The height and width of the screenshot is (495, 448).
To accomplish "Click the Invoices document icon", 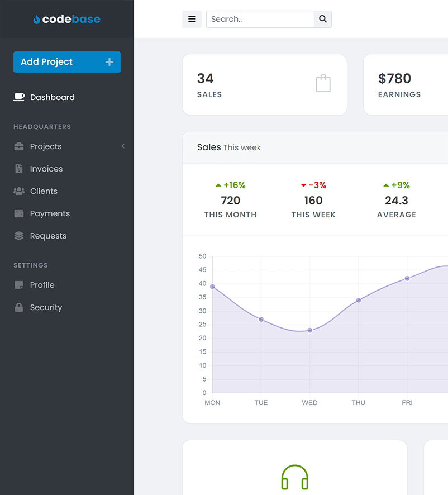I will [19, 169].
